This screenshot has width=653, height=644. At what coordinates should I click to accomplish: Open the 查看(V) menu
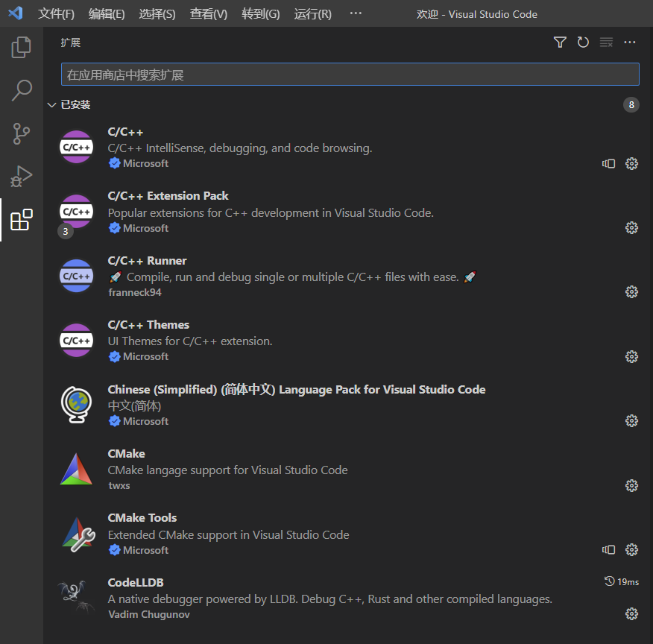(209, 14)
